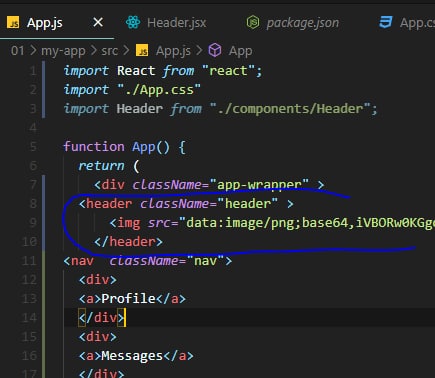Click the closing '</header>' tag
Image resolution: width=435 pixels, height=378 pixels.
(x=128, y=242)
